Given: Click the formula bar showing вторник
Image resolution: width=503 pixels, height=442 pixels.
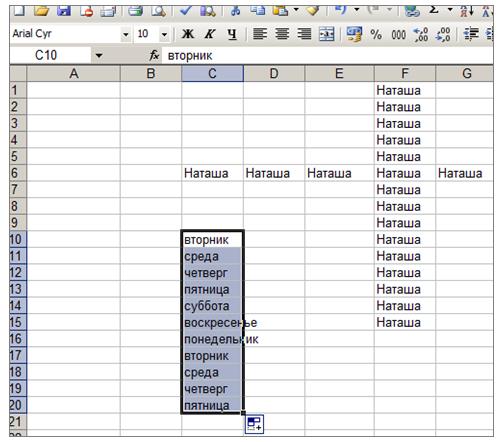Looking at the screenshot, I should pos(327,55).
